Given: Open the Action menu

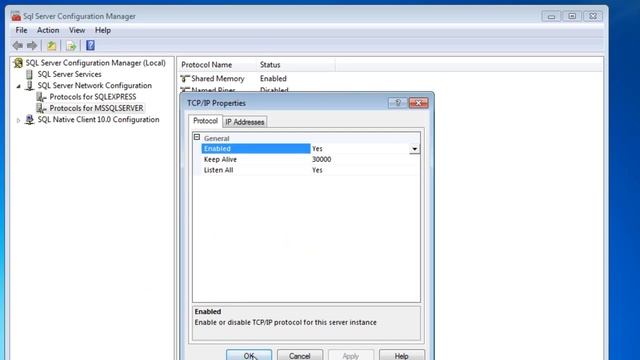Looking at the screenshot, I should tap(48, 30).
